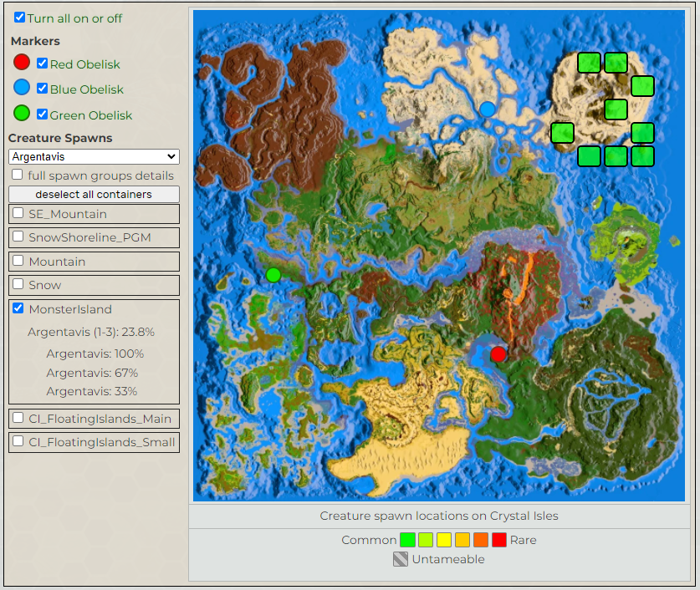700x590 pixels.
Task: Check the Snow container checkbox
Action: pos(18,284)
